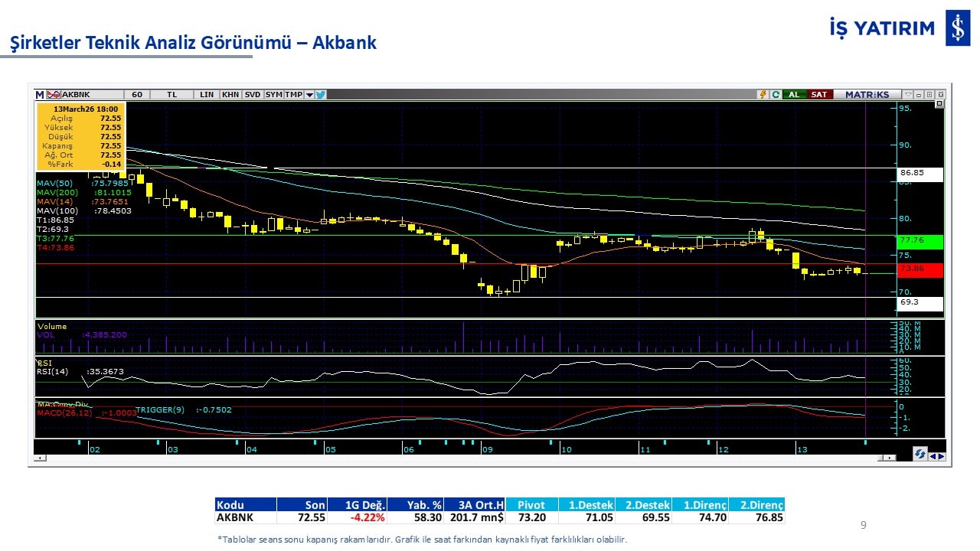The width and height of the screenshot is (980, 551).
Task: Toggle the KHN chart option
Action: click(230, 94)
